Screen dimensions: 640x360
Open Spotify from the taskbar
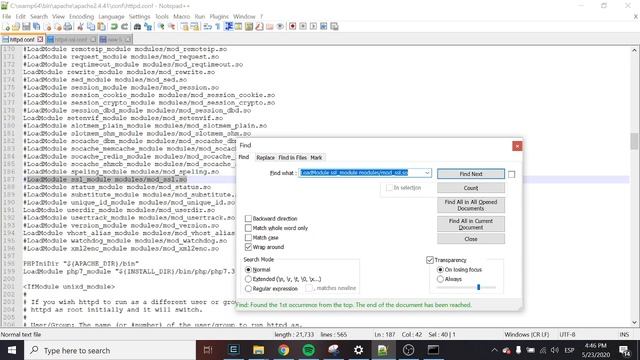(x=309, y=350)
